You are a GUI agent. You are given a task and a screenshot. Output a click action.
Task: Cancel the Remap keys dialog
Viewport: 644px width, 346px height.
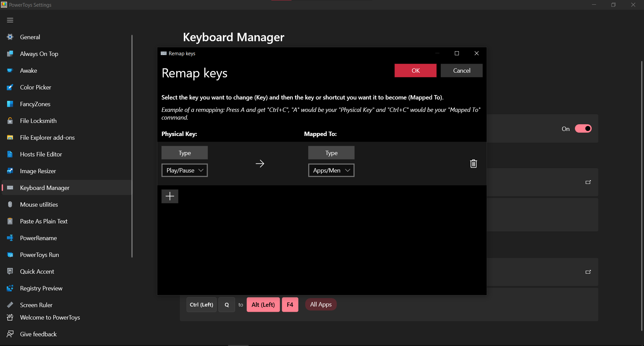[x=462, y=70]
